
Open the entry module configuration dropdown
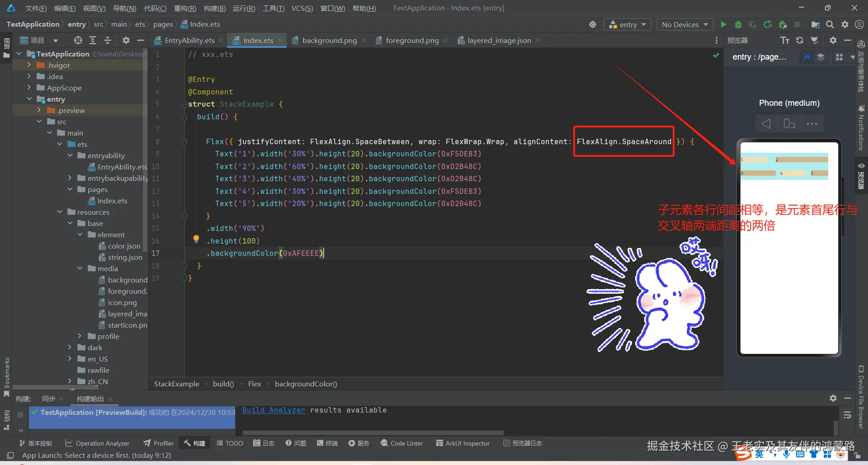coord(627,24)
